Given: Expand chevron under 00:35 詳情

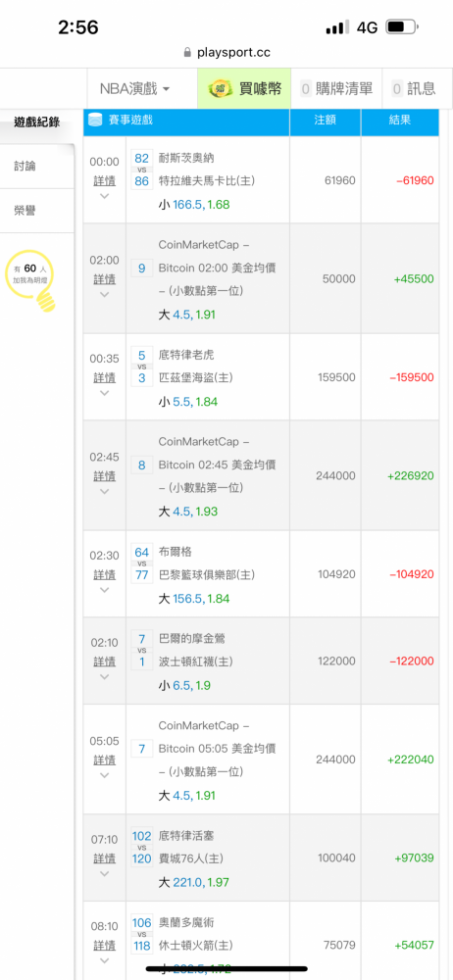Looking at the screenshot, I should [x=105, y=393].
